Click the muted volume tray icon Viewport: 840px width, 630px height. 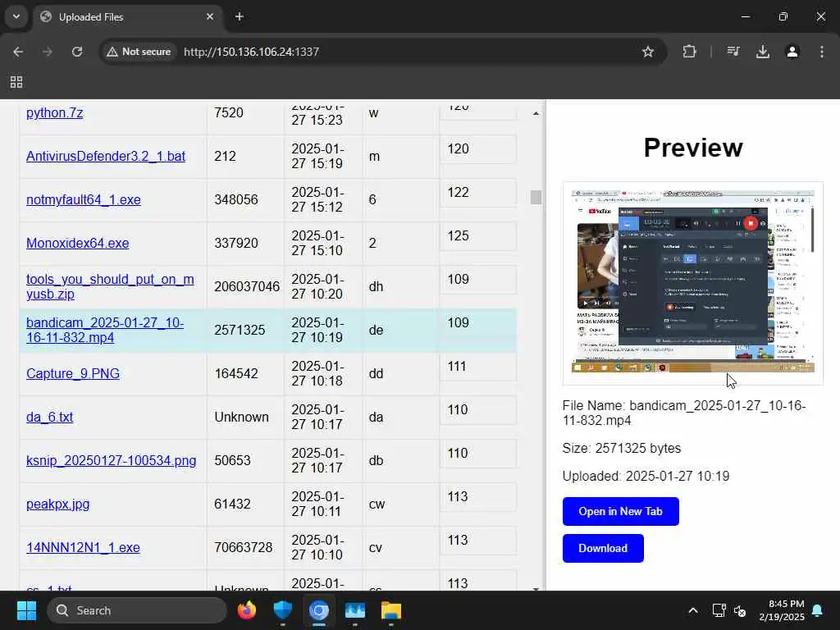coord(741,610)
